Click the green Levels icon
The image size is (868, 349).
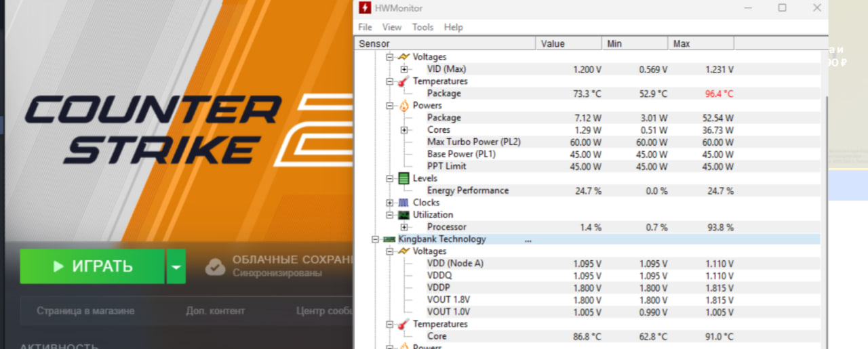click(x=403, y=178)
